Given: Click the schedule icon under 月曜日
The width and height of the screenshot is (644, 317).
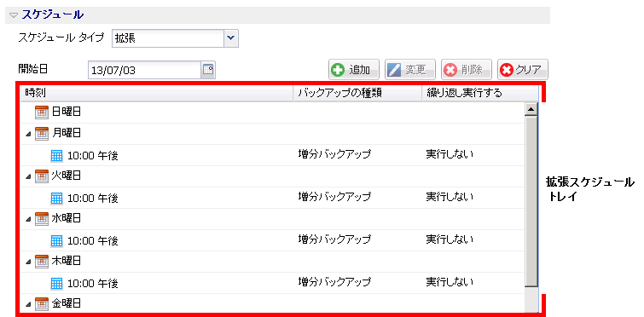Looking at the screenshot, I should pos(56,155).
